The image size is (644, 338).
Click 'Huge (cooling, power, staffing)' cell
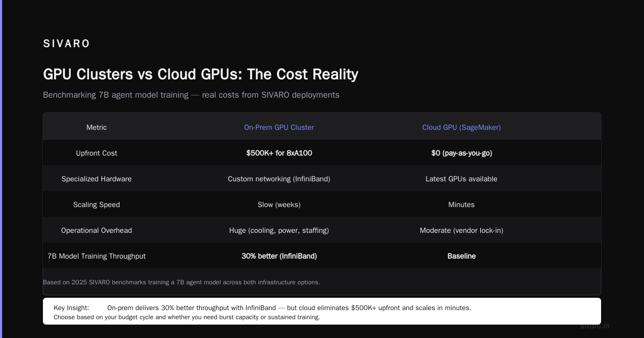279,230
